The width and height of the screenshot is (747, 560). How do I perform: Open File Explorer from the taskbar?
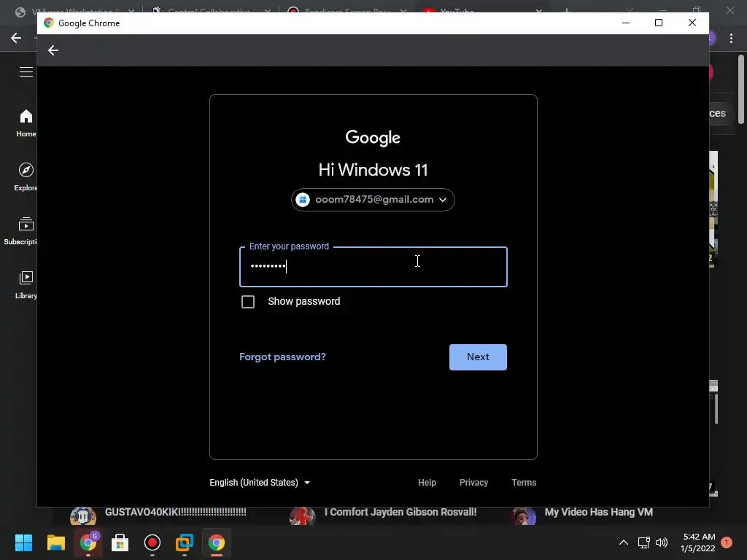pyautogui.click(x=55, y=542)
